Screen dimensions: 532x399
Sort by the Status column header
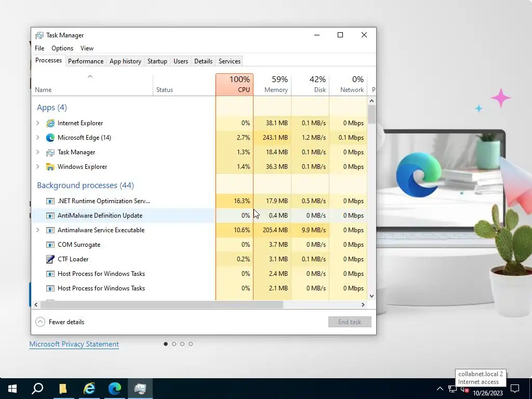tap(184, 85)
